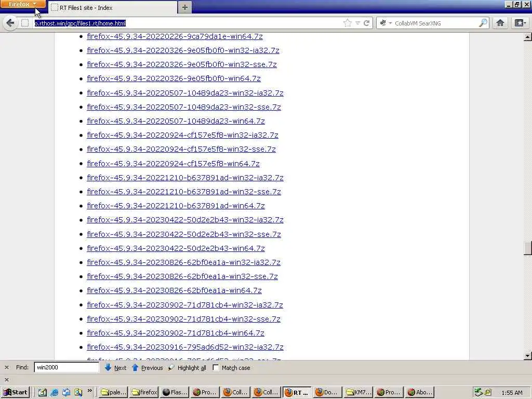
Task: Switch to pale... folder taskbar button
Action: tap(114, 392)
